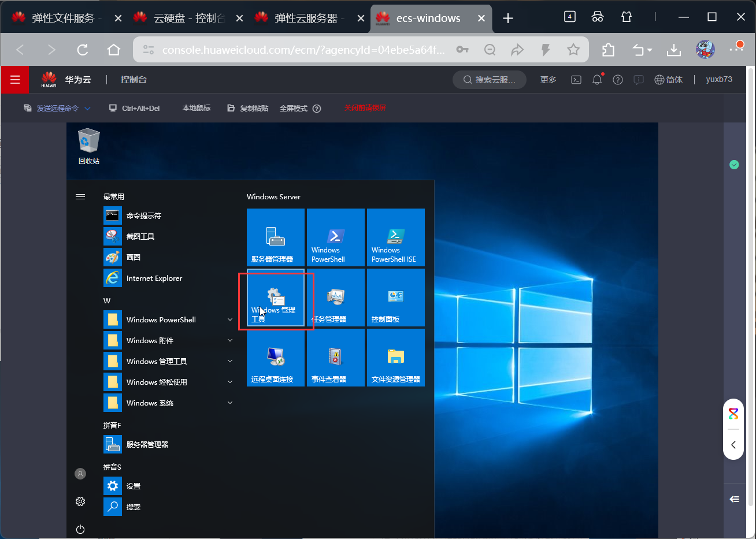The width and height of the screenshot is (756, 539).
Task: Enter 全屏模式 for the remote session
Action: click(x=294, y=108)
